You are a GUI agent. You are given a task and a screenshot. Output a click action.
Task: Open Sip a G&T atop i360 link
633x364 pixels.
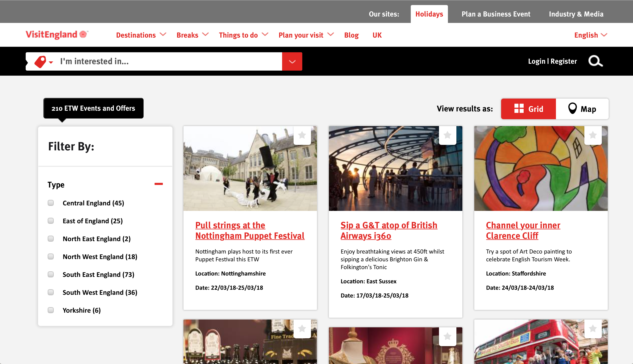(389, 231)
